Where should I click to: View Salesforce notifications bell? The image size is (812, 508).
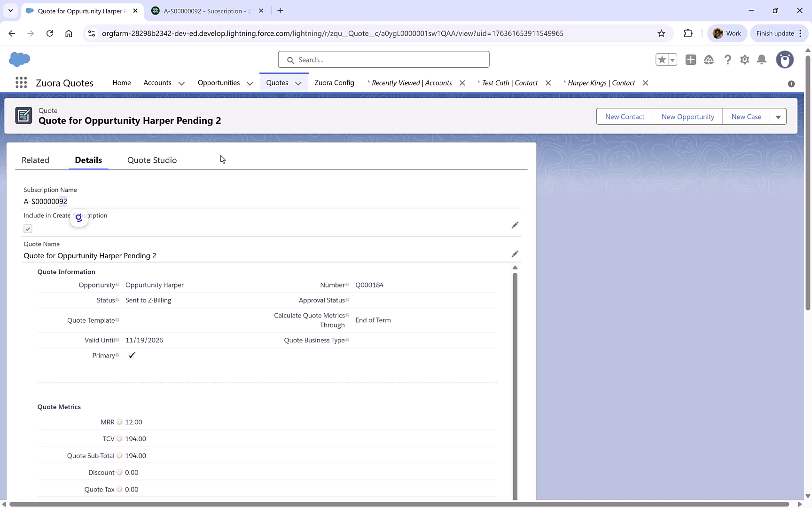tap(762, 60)
